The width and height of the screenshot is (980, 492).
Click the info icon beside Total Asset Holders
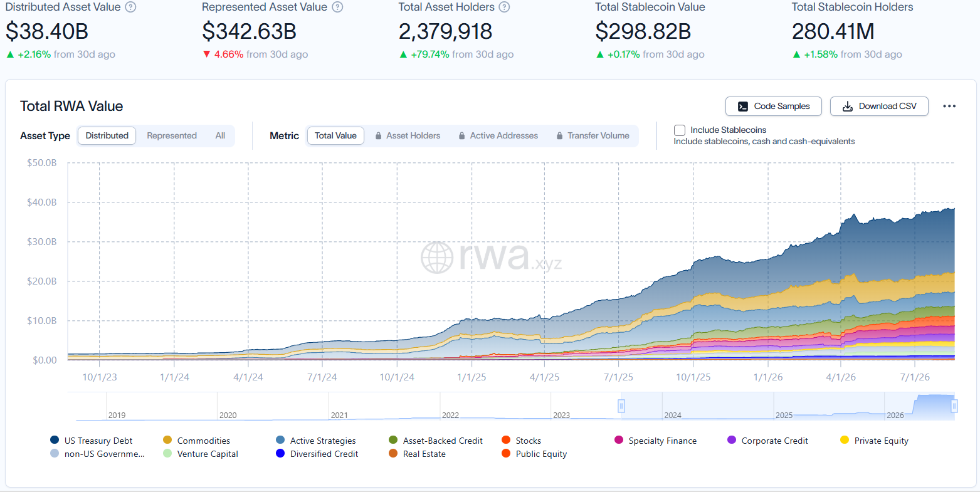(x=504, y=7)
